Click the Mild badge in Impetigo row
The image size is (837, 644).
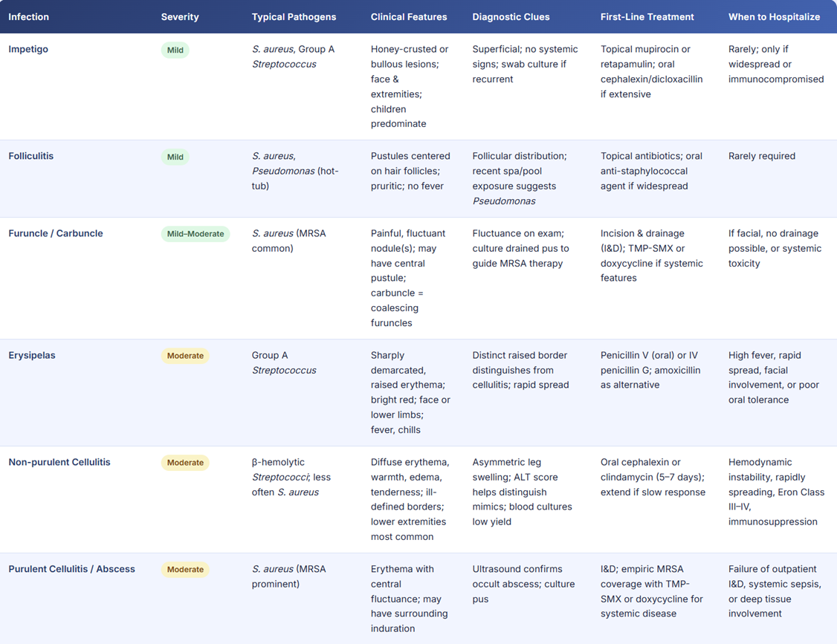click(175, 51)
